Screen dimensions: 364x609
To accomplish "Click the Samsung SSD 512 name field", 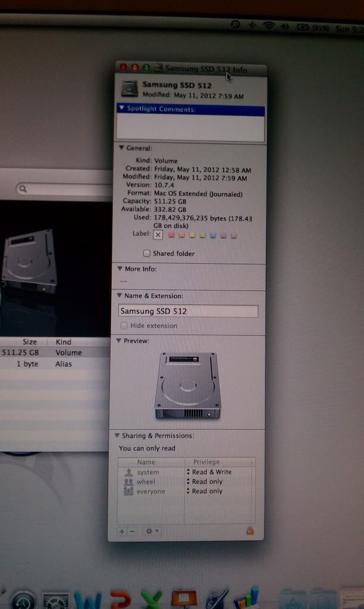I will coord(188,311).
